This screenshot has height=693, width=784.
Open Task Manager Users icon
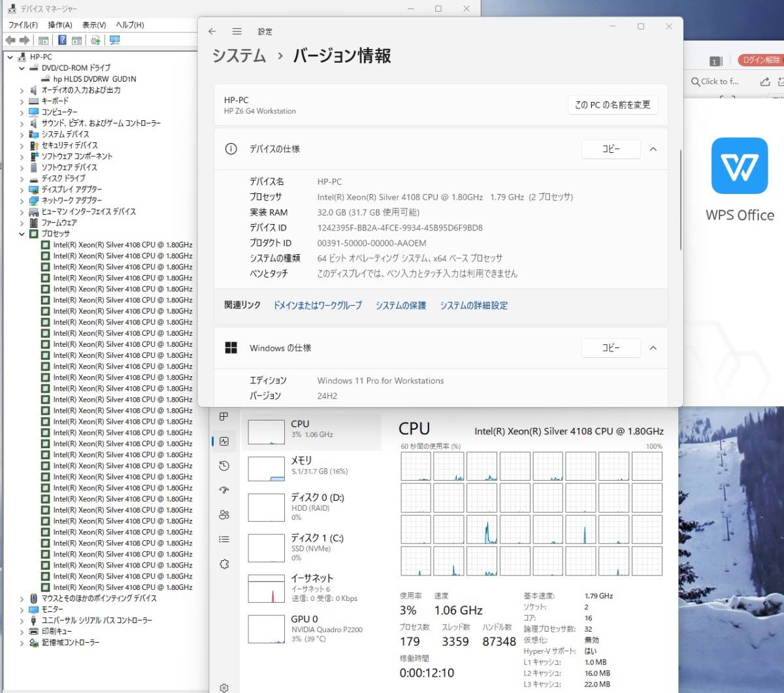(x=224, y=515)
